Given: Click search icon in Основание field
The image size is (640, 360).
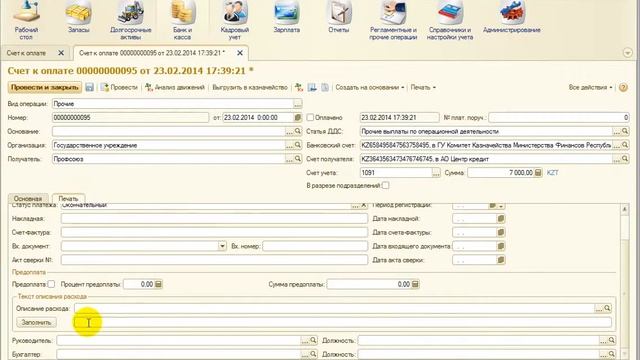Looking at the screenshot, I should pos(298,131).
